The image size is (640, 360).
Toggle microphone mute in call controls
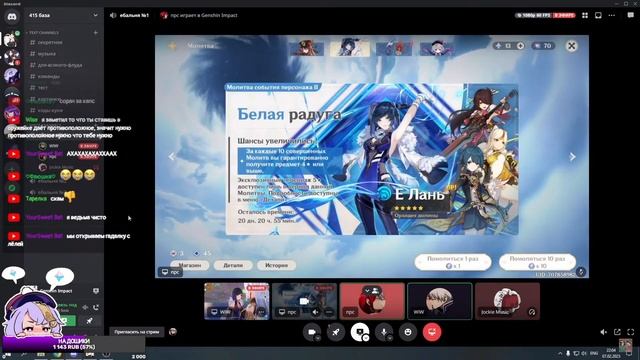coord(384,332)
